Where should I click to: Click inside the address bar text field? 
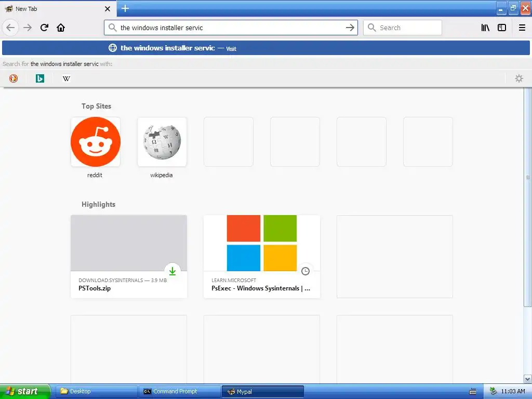click(231, 28)
